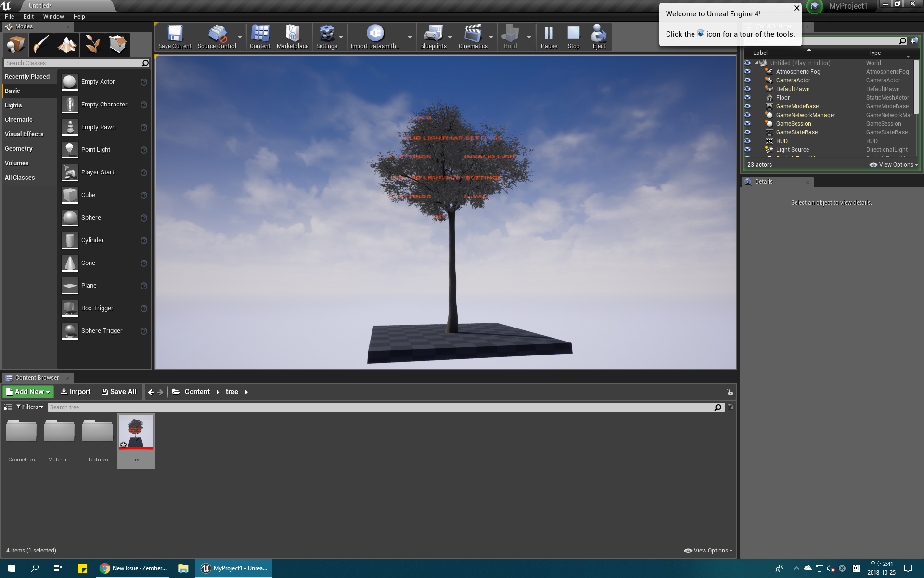Collapse Untitled world tree in Outliner
Image resolution: width=924 pixels, height=578 pixels.
click(757, 63)
